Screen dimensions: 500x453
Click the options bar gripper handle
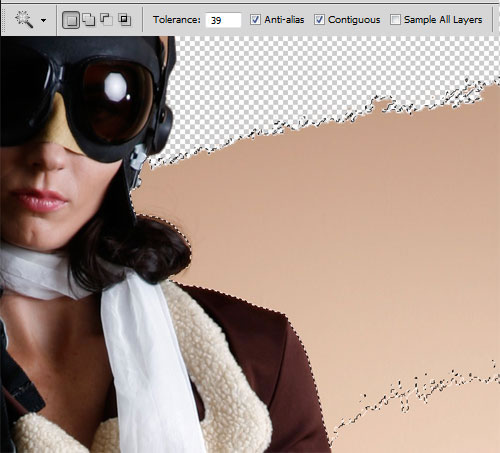(x=4, y=20)
